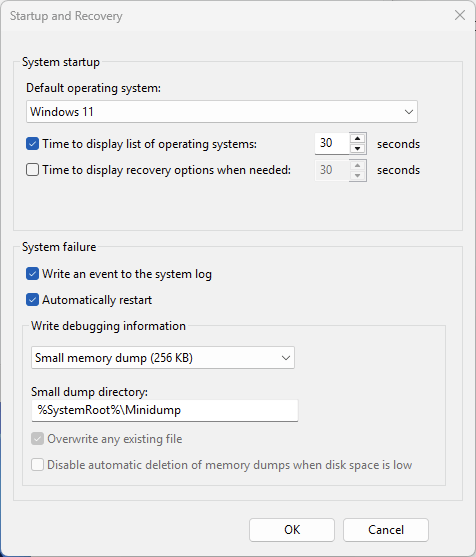Increase recovery options display seconds

358,165
